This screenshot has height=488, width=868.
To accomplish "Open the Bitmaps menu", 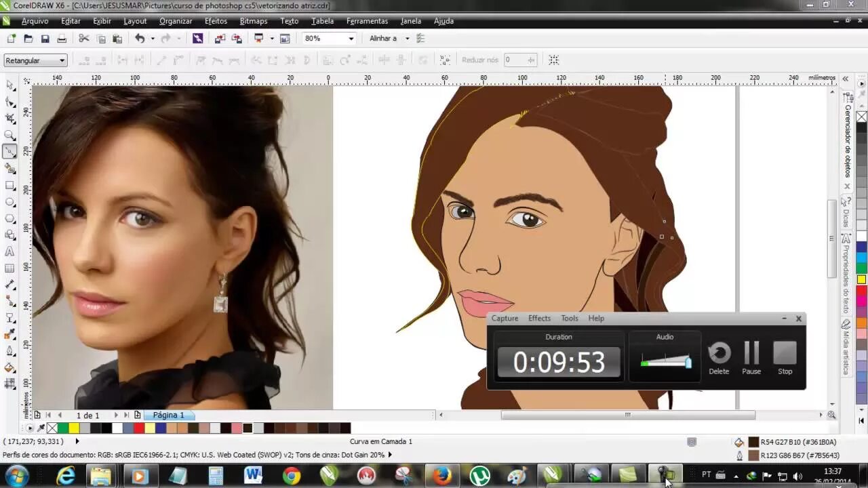I will (x=254, y=21).
